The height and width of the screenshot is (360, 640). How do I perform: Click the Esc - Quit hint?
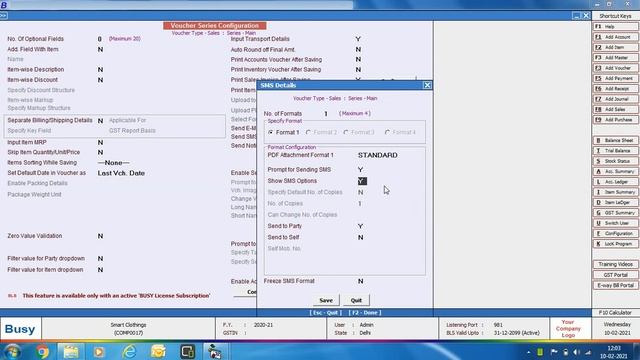point(326,313)
